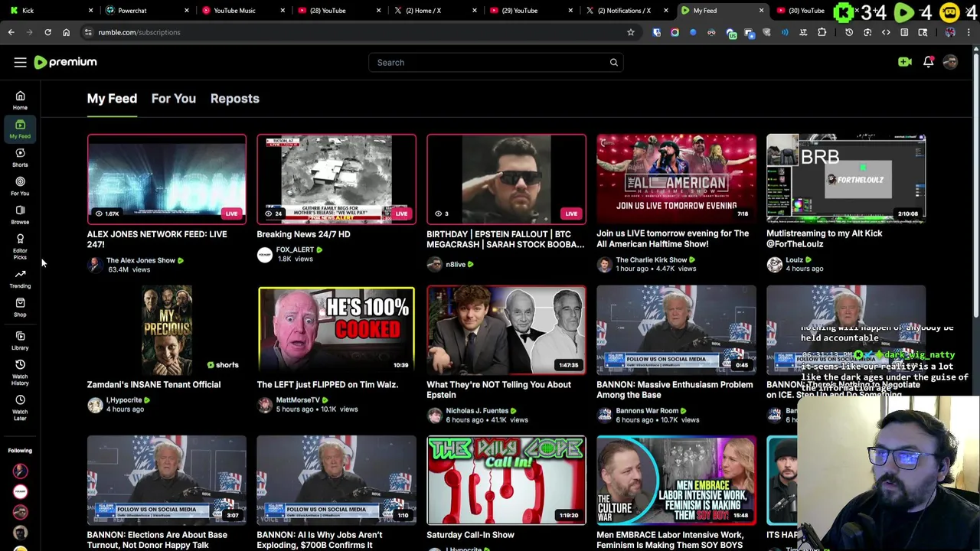Screen dimensions: 980x551
Task: Reload the page in browser
Action: click(x=47, y=32)
